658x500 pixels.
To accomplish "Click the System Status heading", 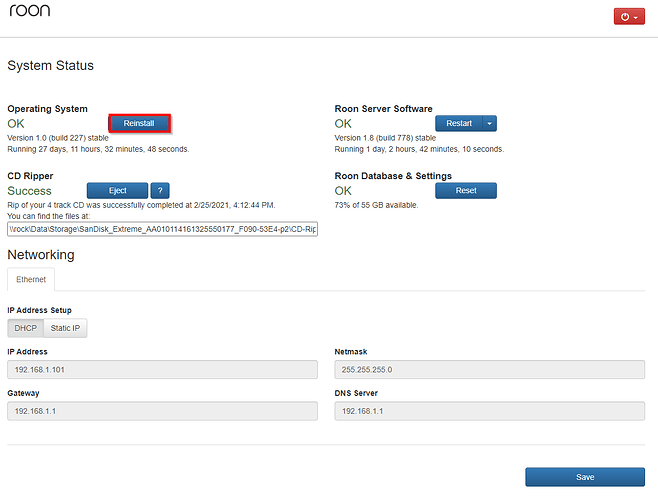I will coord(50,66).
